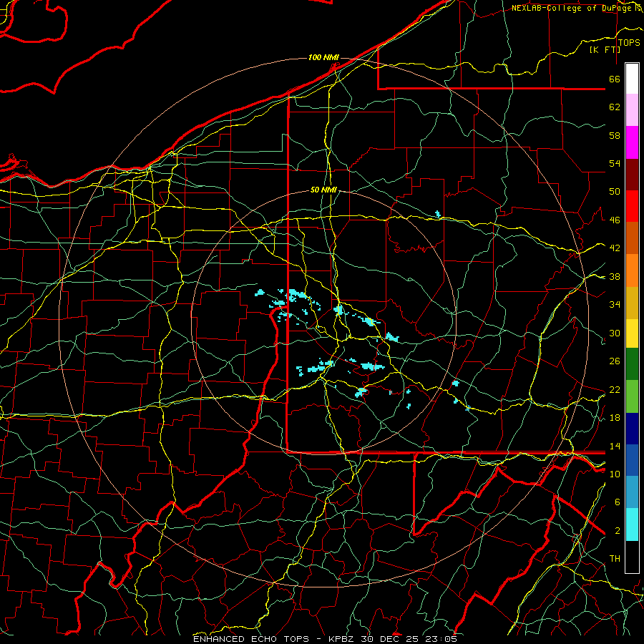Click the ENHANCED ECHO TOPS product title

tap(251, 639)
